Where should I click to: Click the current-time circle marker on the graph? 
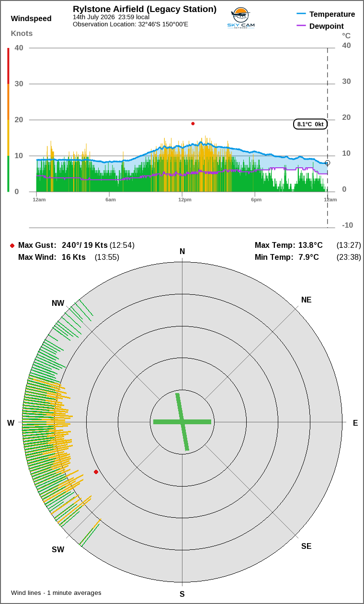pyautogui.click(x=328, y=163)
